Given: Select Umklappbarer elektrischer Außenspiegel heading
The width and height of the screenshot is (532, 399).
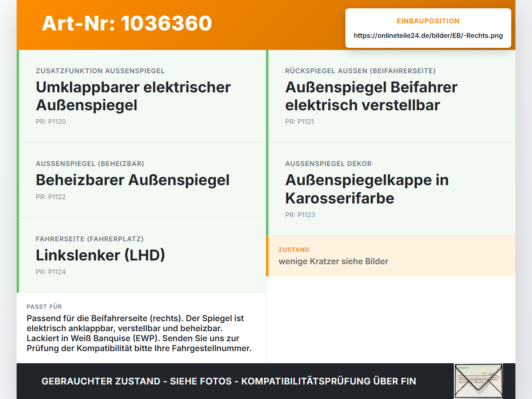Looking at the screenshot, I should (133, 96).
